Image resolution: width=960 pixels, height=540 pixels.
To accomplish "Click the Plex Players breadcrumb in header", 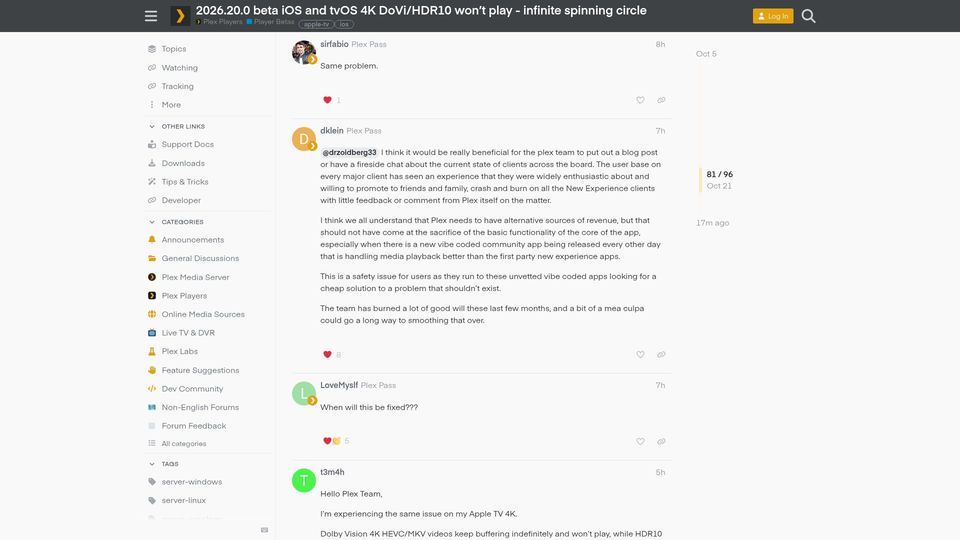I will click(219, 22).
